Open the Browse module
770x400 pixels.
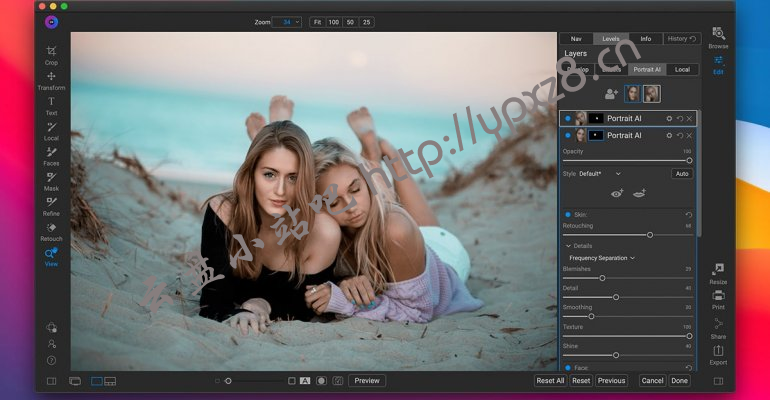(718, 38)
